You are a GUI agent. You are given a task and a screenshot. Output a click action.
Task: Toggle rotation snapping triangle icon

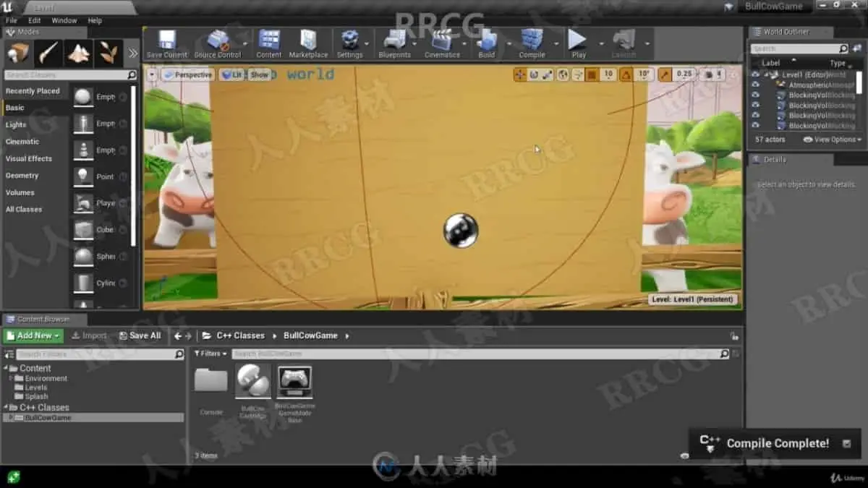pos(626,74)
